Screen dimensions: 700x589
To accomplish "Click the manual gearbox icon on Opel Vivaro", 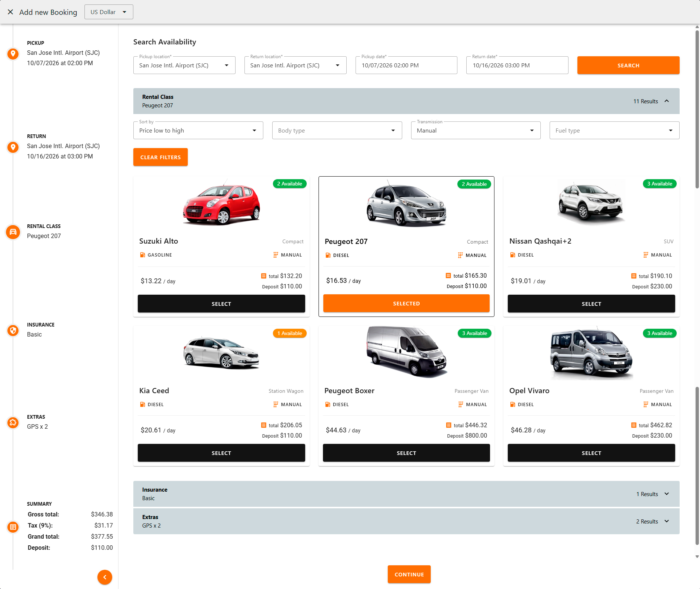I will (x=646, y=404).
